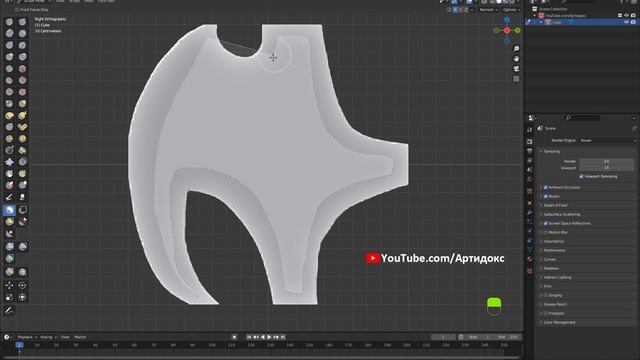This screenshot has width=640, height=360.
Task: Click the viewport zoom magnifier gizmo
Action: click(x=516, y=49)
